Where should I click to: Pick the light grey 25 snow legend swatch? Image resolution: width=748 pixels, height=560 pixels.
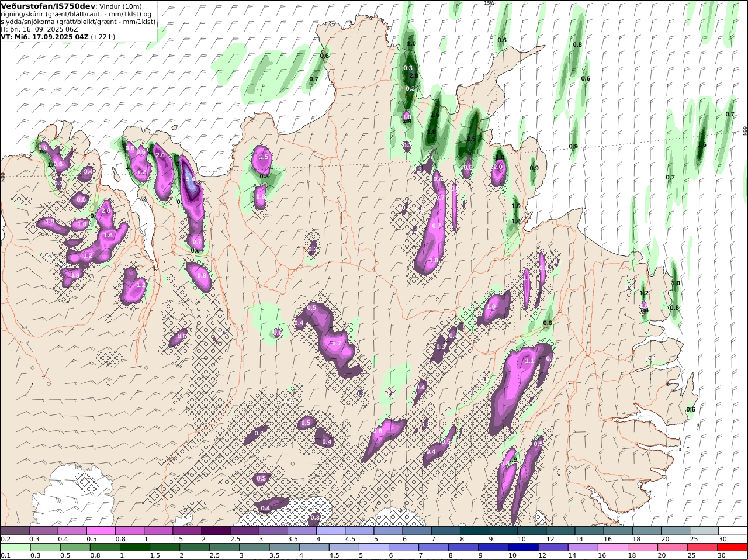704,531
